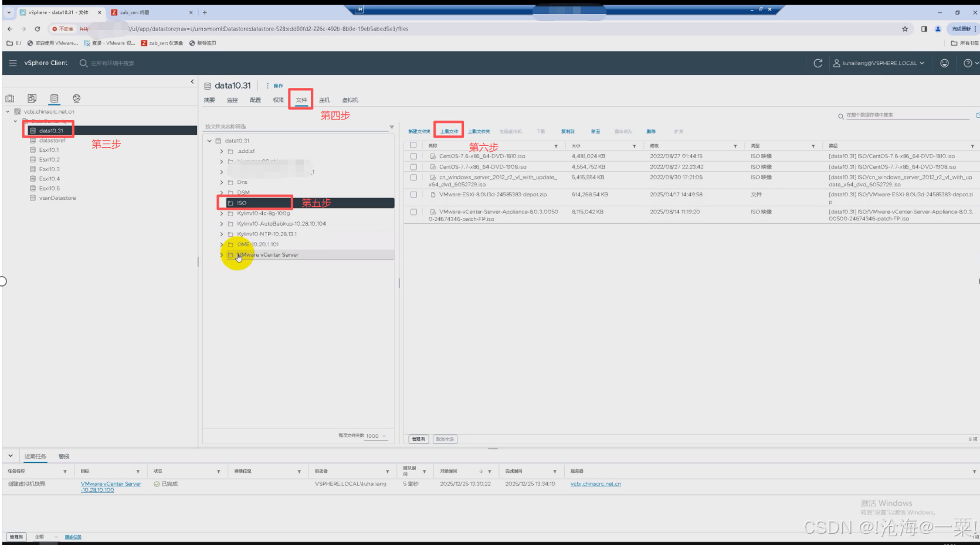The image size is (980, 545).
Task: Filter the Path column in file list
Action: click(972, 146)
